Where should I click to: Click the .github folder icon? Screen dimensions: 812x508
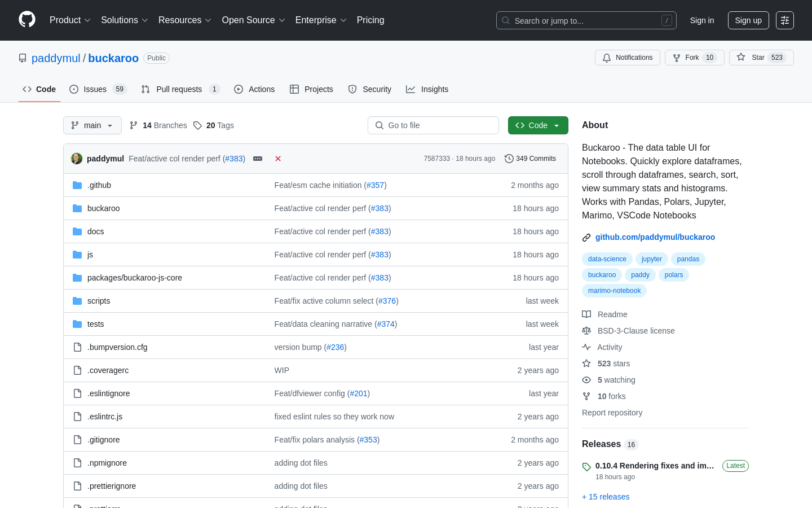coord(77,185)
